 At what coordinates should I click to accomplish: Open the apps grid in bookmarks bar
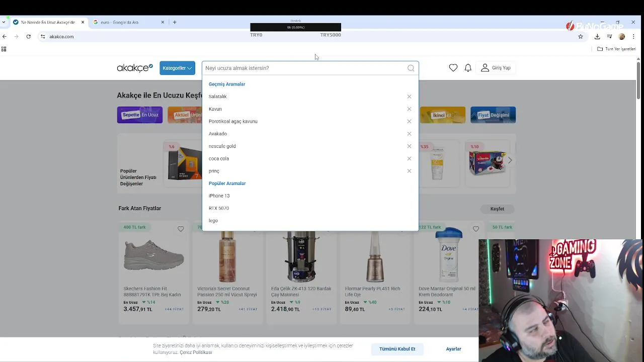[4, 49]
